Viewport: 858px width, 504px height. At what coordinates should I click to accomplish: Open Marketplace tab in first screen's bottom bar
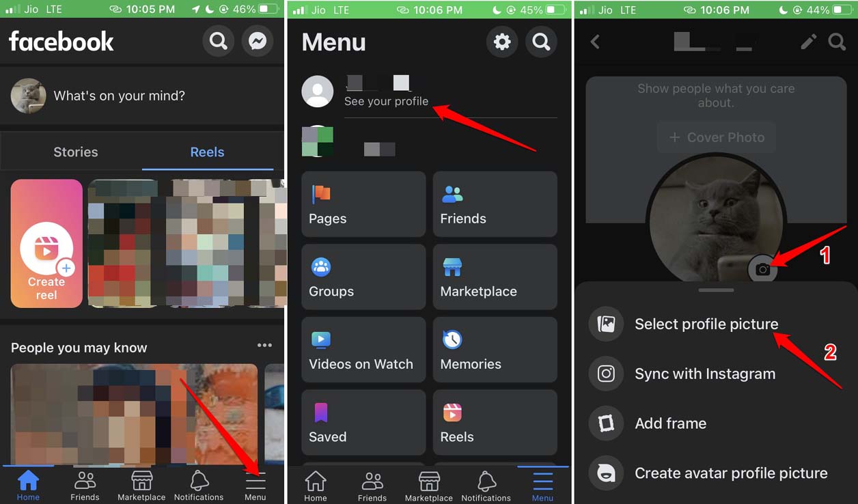(x=141, y=486)
